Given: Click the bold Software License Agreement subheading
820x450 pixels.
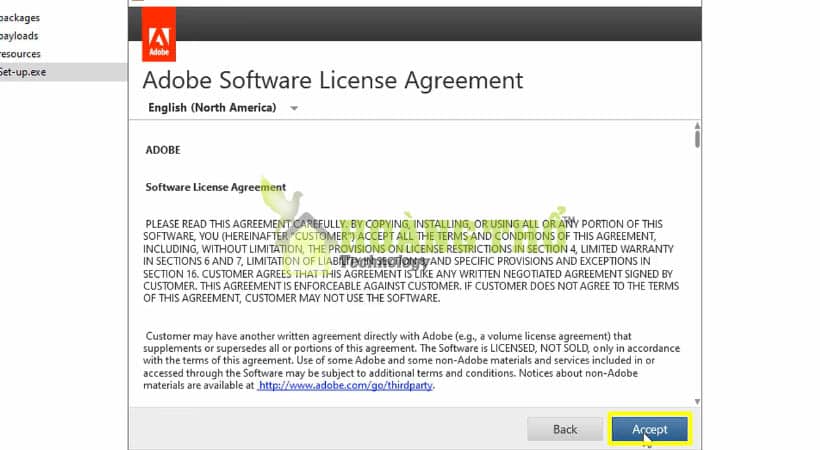Looking at the screenshot, I should click(215, 187).
